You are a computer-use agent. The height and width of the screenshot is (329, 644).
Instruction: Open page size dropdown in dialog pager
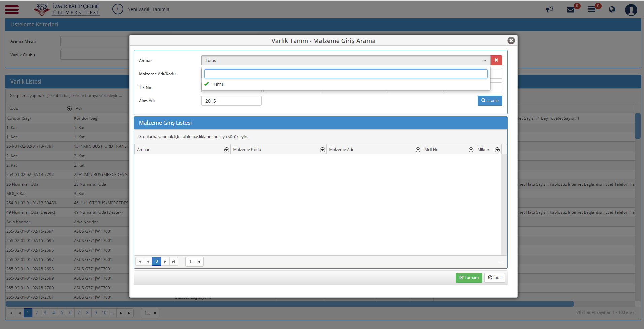click(195, 262)
